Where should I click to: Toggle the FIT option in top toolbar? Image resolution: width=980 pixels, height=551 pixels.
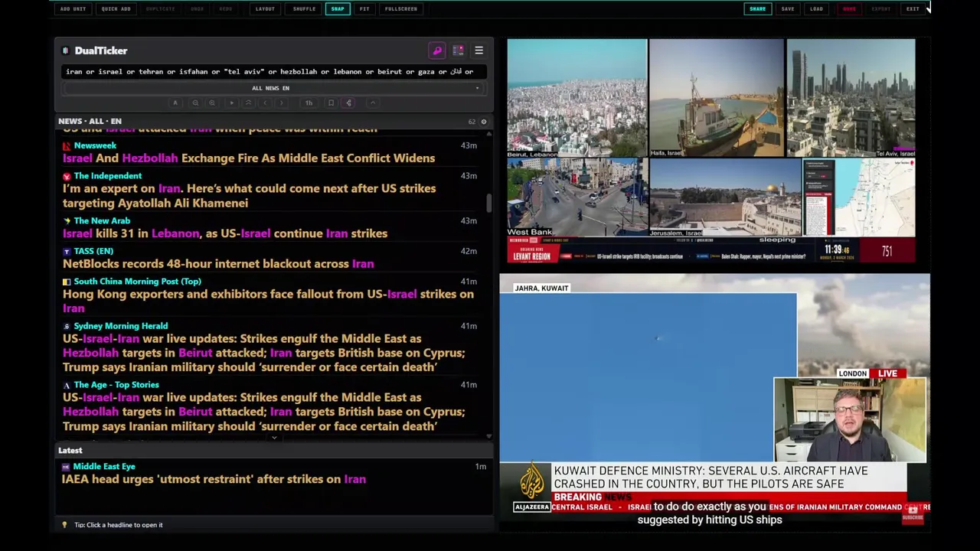[x=364, y=9]
